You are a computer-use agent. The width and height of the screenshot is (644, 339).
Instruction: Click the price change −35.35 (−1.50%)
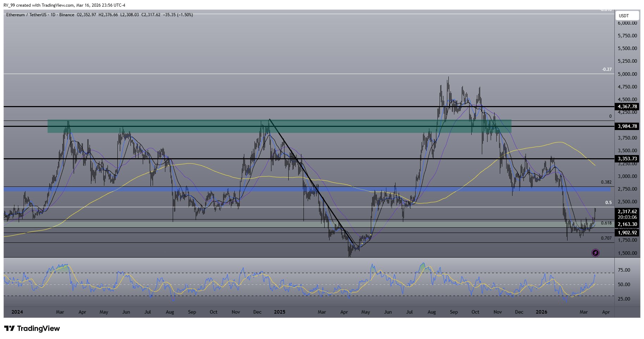click(178, 15)
